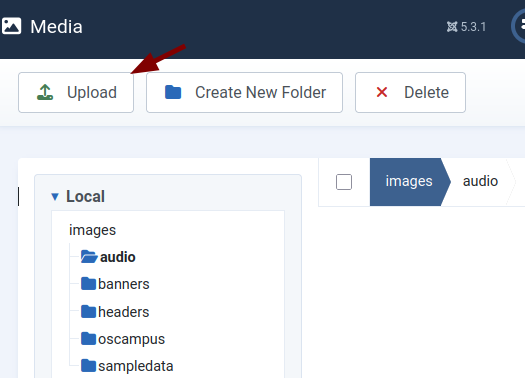Click the Upload button
The height and width of the screenshot is (378, 525).
coord(76,92)
